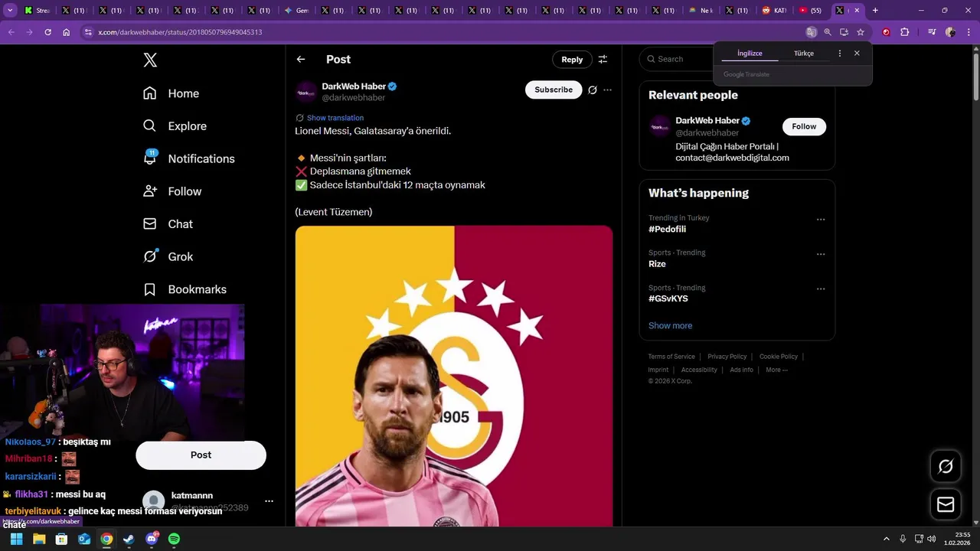Click the zoom magnifier icon in address bar
Image resolution: width=980 pixels, height=551 pixels.
pyautogui.click(x=828, y=32)
